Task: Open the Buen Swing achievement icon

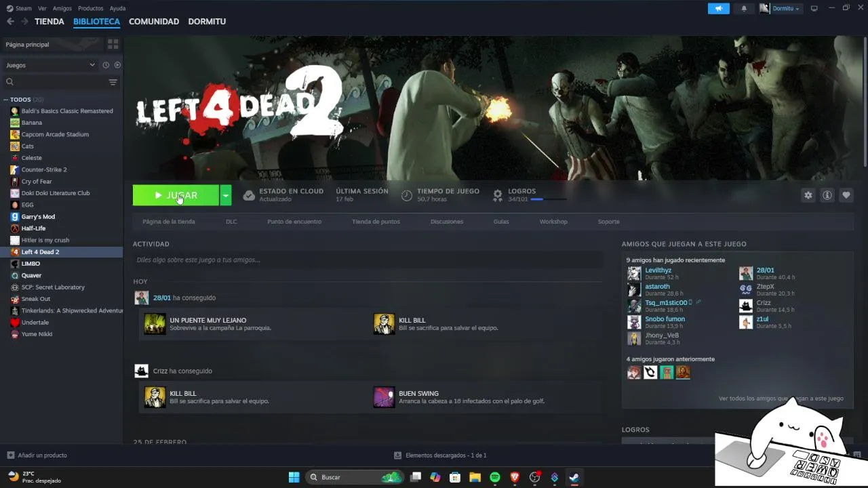Action: [x=384, y=397]
